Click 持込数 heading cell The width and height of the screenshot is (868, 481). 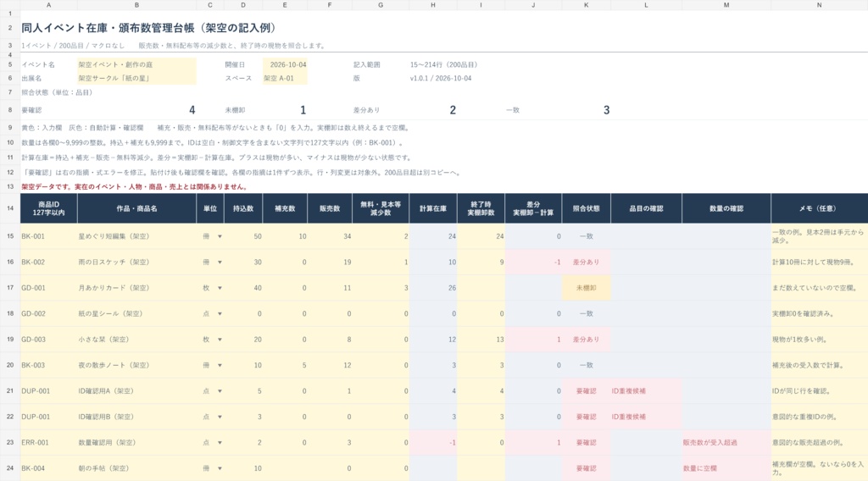pos(243,208)
